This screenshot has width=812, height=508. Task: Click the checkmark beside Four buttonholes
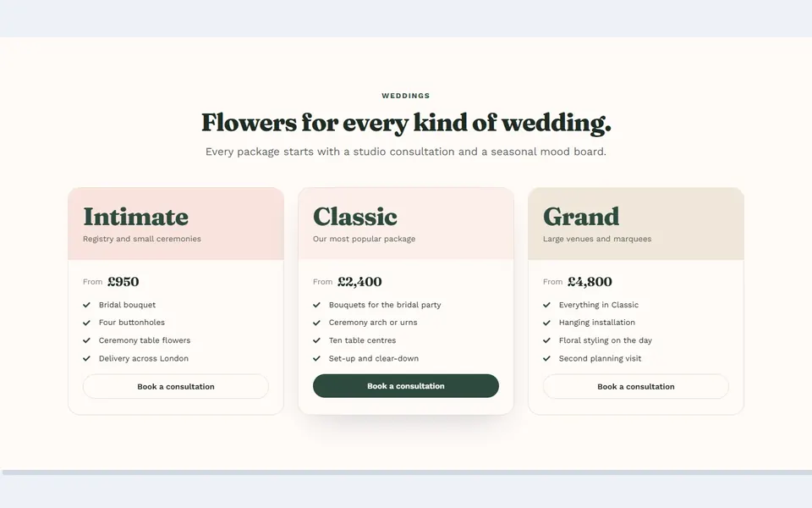86,323
